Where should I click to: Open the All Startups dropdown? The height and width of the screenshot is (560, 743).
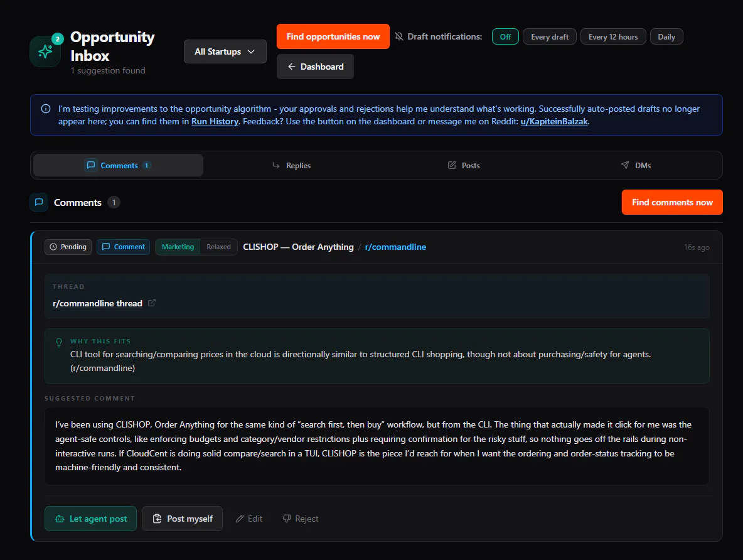click(225, 51)
